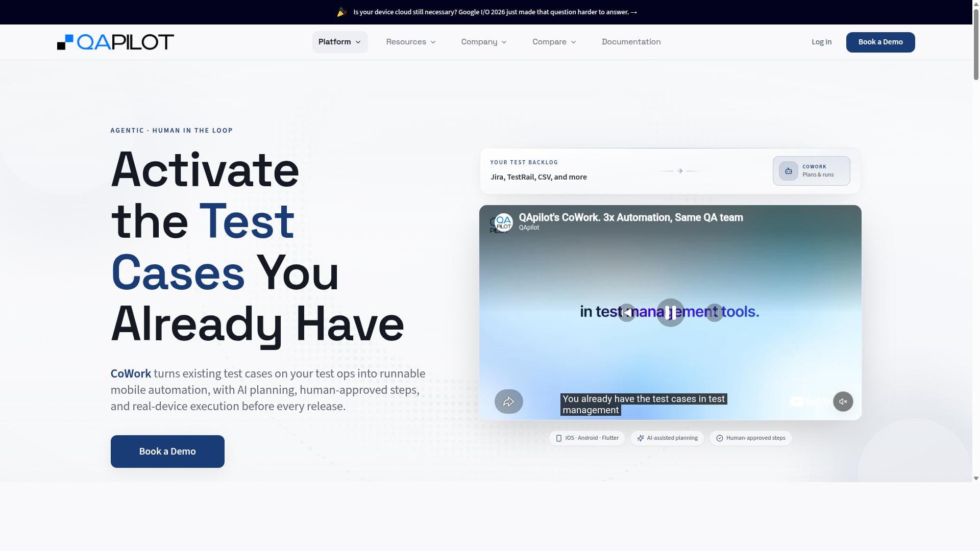Click the 'AGENTIC · HUMAN IN THE LOOP' label

tap(171, 131)
